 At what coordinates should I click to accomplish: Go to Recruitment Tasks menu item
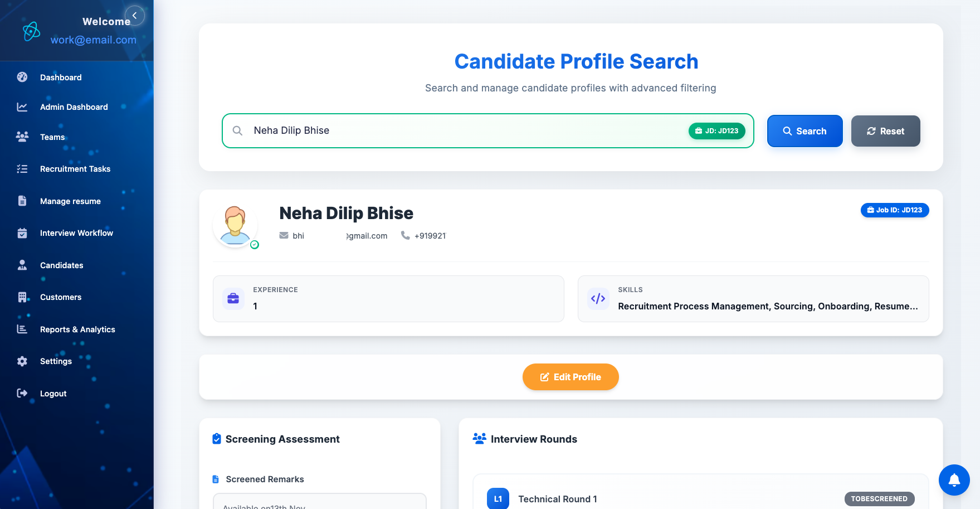click(x=75, y=169)
